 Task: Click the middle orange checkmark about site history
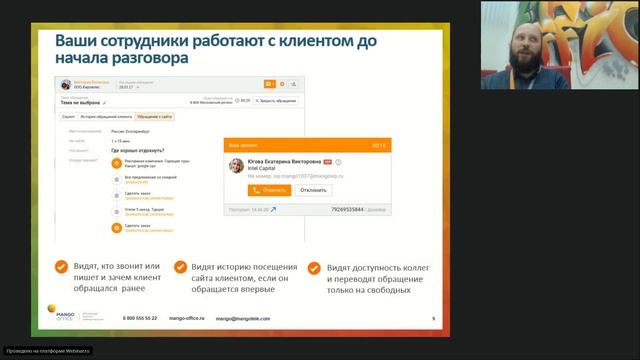pos(180,267)
